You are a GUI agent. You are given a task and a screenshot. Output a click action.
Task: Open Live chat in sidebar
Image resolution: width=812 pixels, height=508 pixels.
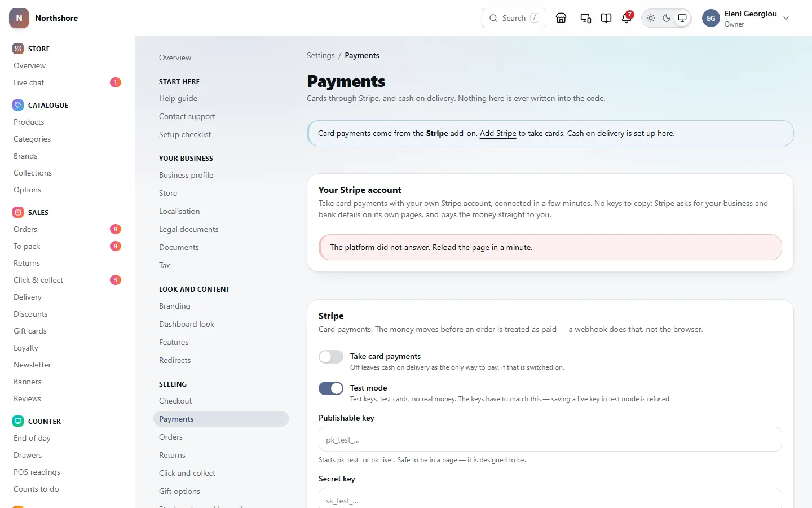[68, 82]
